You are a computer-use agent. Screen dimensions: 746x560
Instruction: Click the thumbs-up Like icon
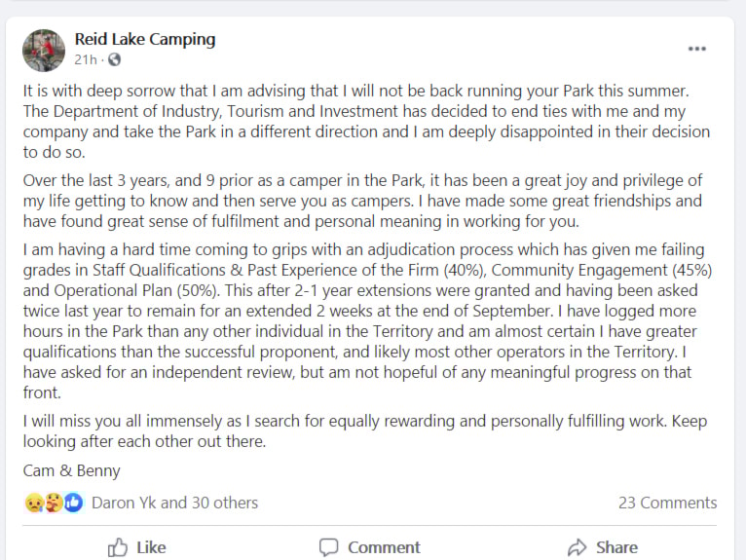tap(118, 547)
